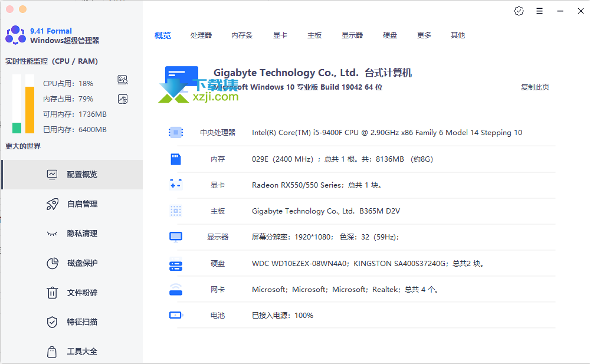Open 配置概览 in the sidebar
This screenshot has height=364, width=590.
coord(72,175)
